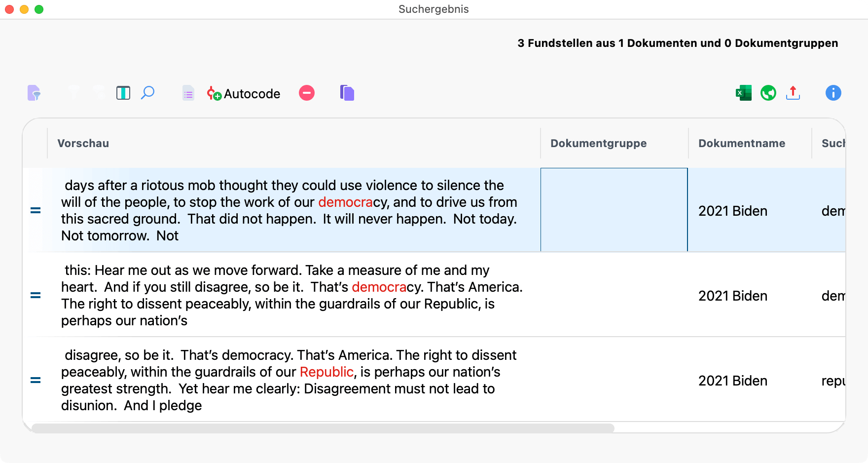
Task: Open results as HTML via green globe
Action: (x=768, y=93)
